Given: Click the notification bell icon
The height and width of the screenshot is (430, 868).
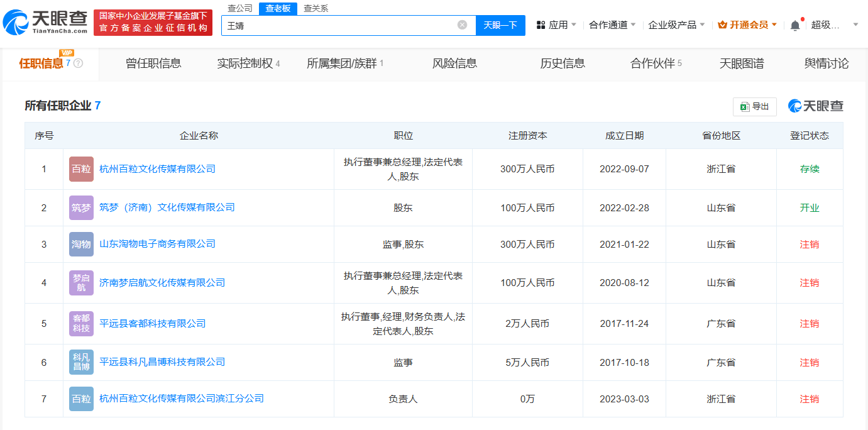Looking at the screenshot, I should click(x=794, y=25).
